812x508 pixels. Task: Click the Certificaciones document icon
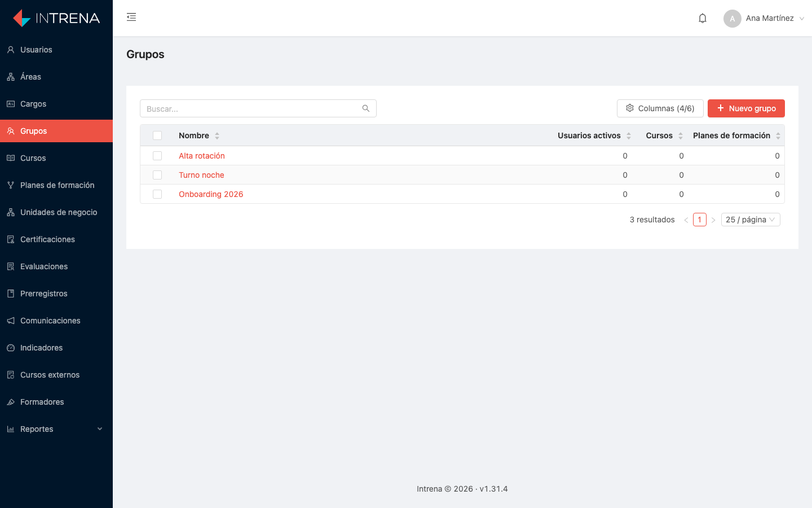(11, 239)
